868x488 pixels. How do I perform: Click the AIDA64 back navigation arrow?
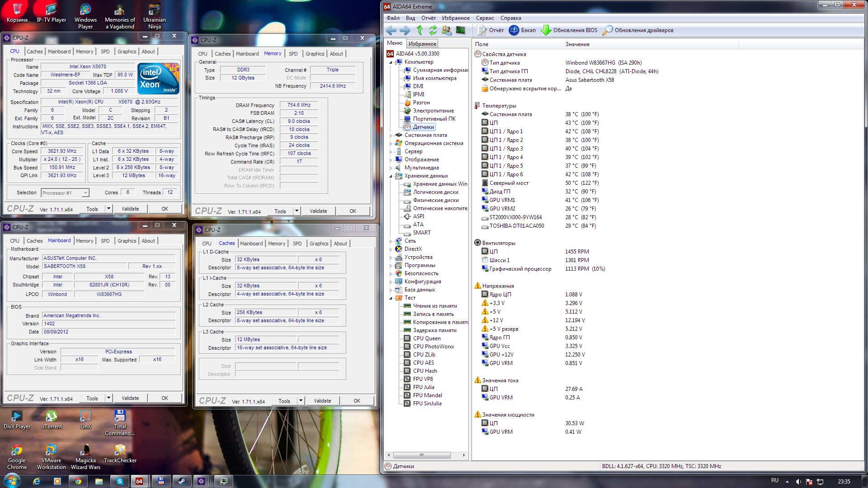(x=391, y=30)
